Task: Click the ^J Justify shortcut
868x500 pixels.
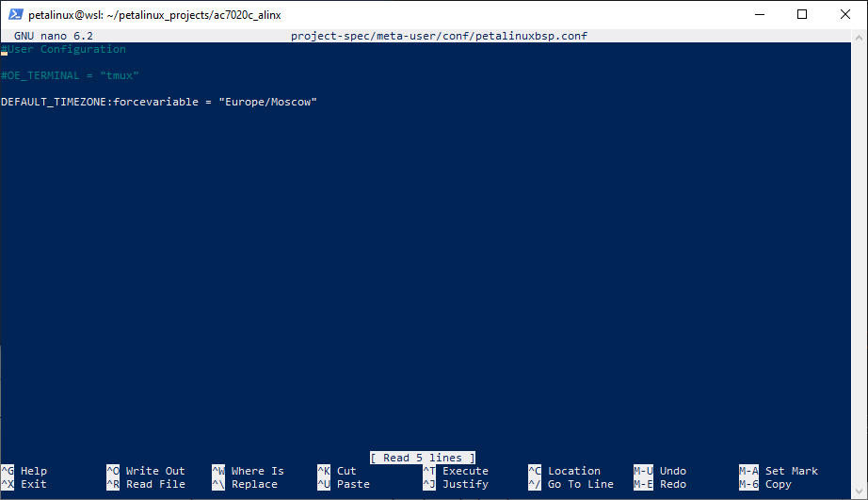Action: coord(457,484)
